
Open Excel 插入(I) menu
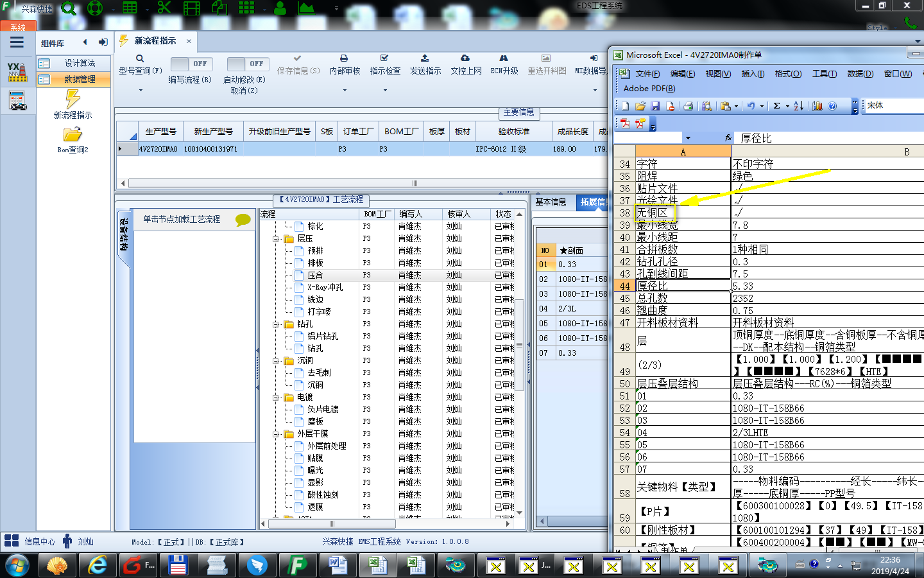coord(753,74)
